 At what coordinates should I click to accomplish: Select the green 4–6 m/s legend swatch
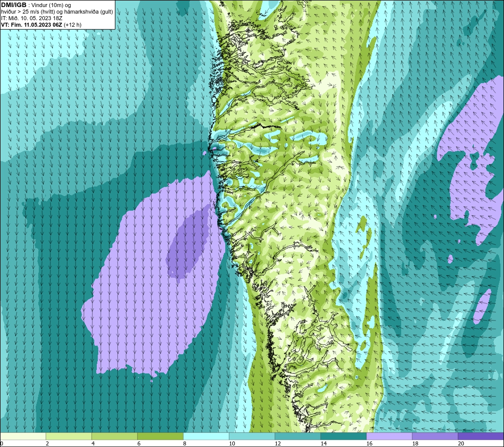114,436
